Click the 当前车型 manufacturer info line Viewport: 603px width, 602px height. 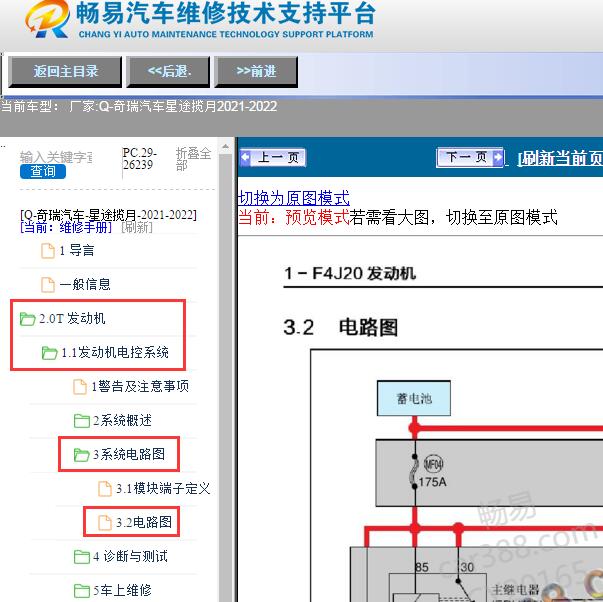coord(138,106)
